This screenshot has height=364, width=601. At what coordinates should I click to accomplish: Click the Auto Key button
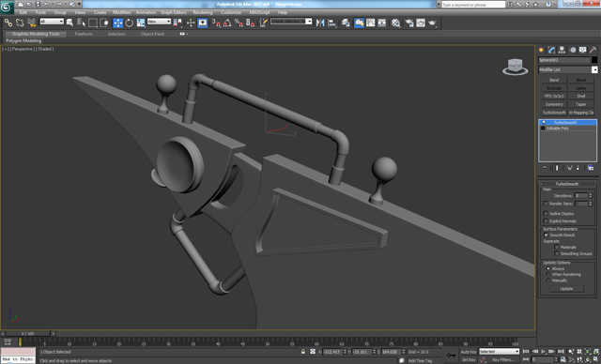click(x=469, y=352)
